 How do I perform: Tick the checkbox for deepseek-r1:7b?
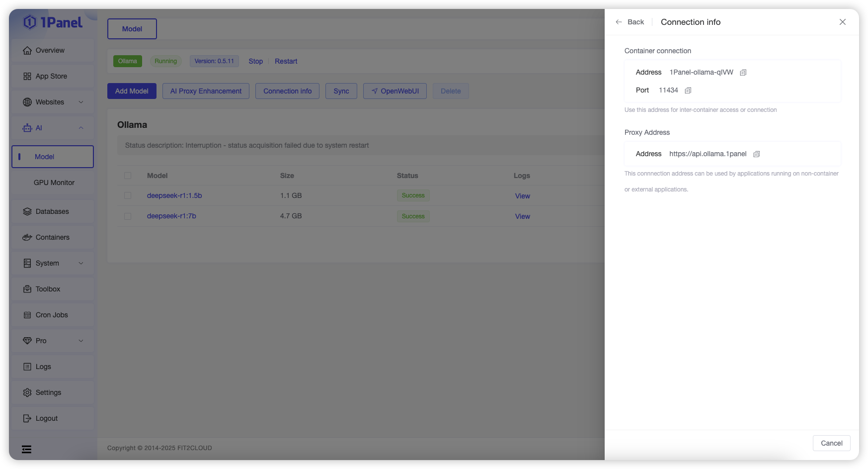[x=128, y=216]
